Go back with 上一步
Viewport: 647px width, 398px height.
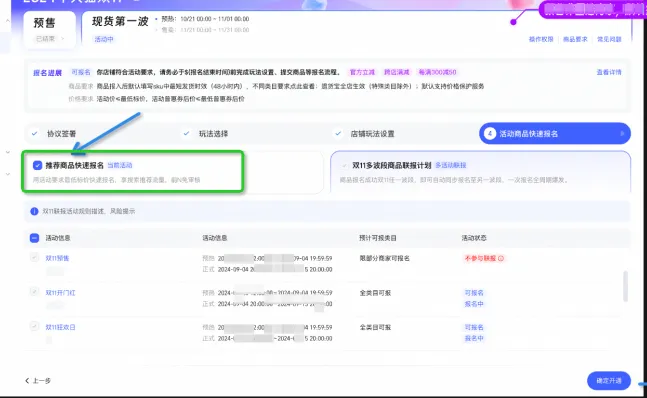[x=38, y=381]
